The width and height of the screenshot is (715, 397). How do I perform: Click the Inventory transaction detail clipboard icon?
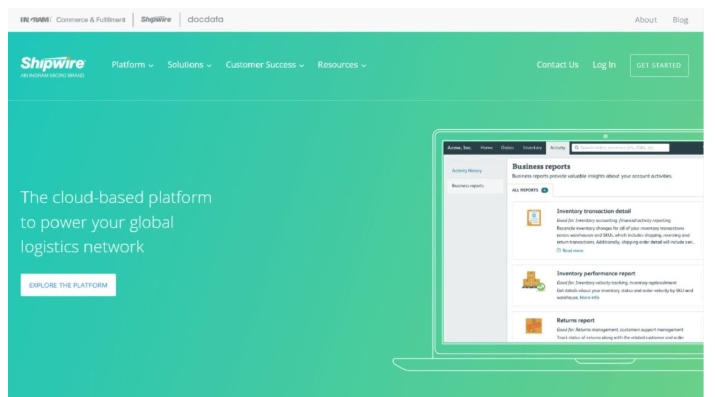point(534,217)
